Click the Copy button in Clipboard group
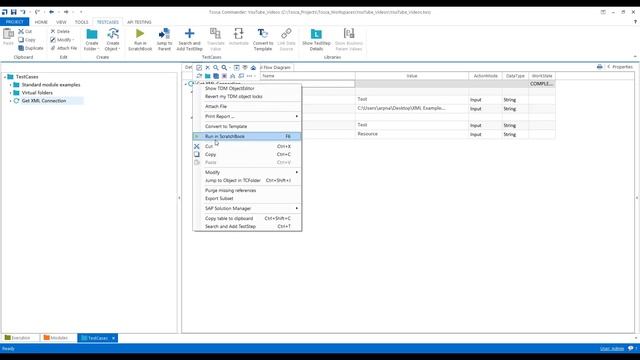 tap(27, 40)
